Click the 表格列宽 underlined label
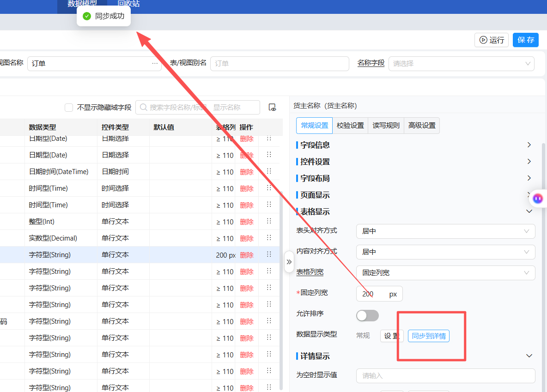547x392 pixels. click(x=310, y=272)
